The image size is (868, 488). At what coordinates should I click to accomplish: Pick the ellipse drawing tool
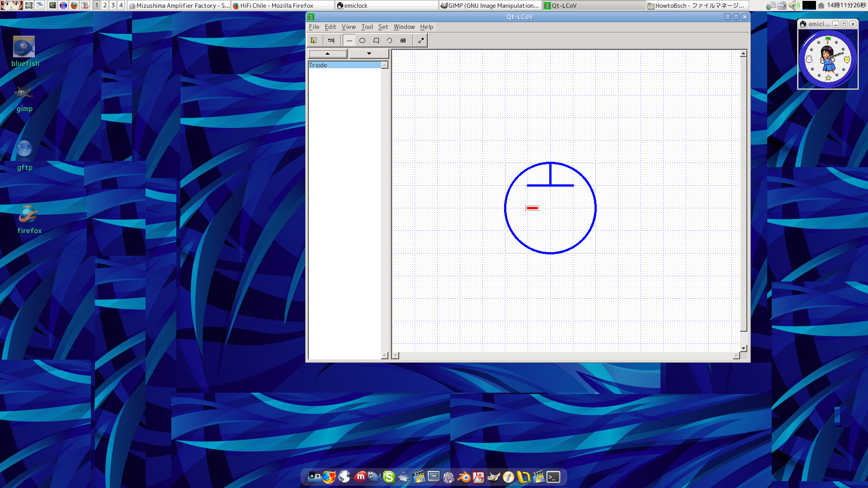[362, 41]
